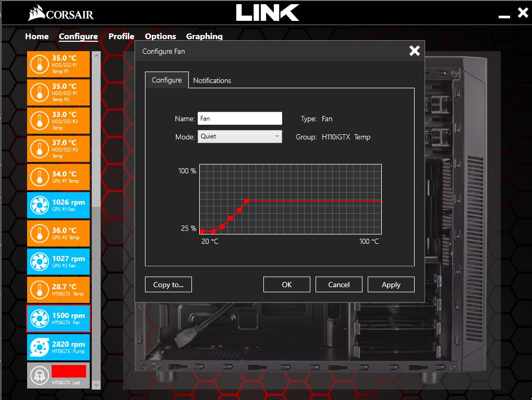Click thermometer icon of HDD/SSD #1 Temp #1 tile

click(x=40, y=64)
